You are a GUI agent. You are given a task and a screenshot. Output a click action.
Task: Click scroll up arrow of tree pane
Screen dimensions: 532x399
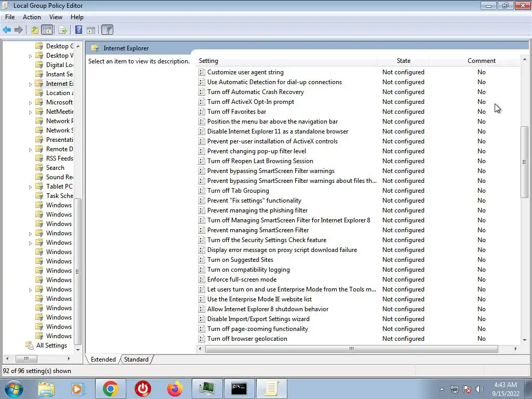[x=78, y=46]
